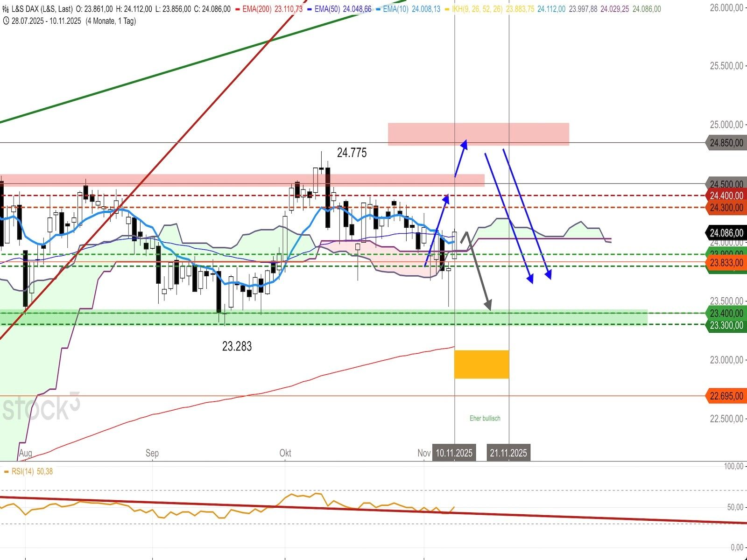Open the date range 28.07.2025 - 10.11.2025
The image size is (747, 560).
46,21
